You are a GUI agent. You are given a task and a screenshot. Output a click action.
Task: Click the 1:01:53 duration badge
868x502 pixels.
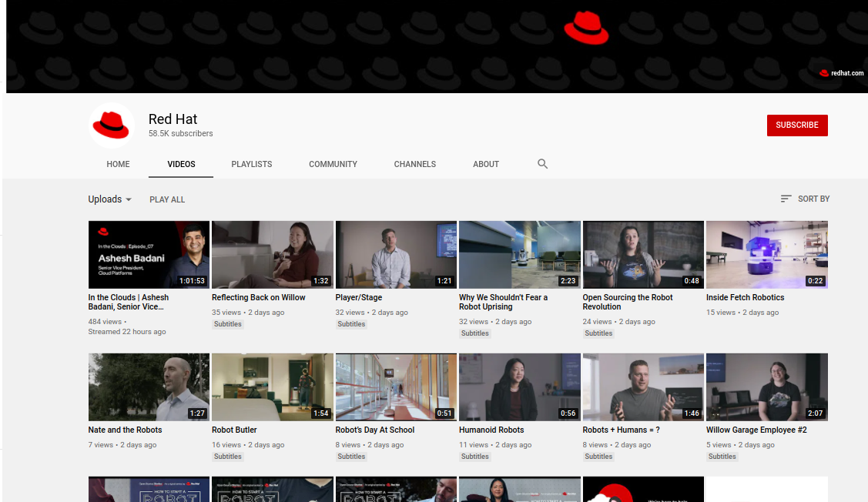coord(192,280)
